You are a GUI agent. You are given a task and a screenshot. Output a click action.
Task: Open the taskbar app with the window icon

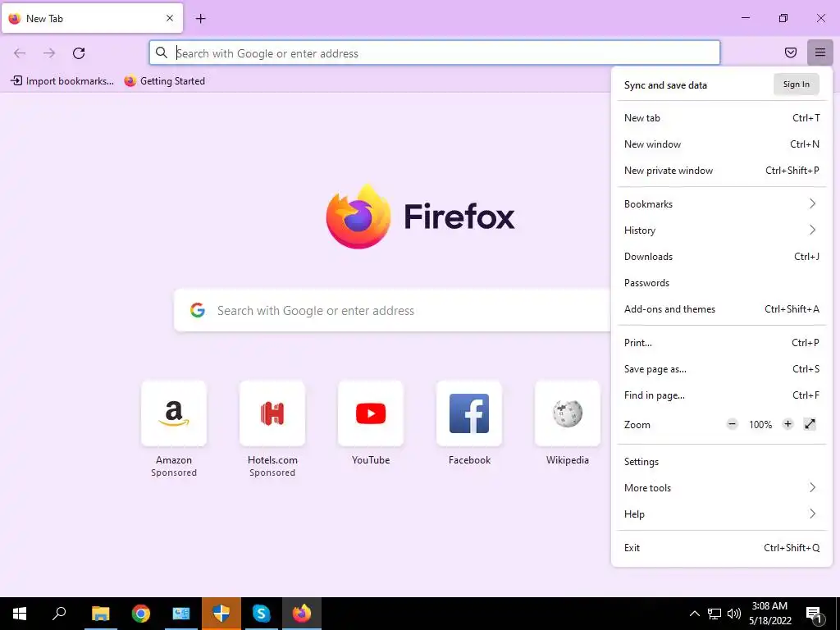tap(181, 614)
